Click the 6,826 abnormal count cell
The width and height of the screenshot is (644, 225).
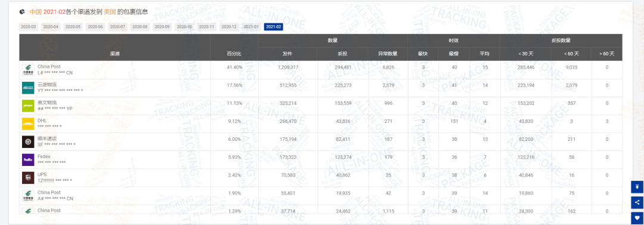[x=388, y=67]
